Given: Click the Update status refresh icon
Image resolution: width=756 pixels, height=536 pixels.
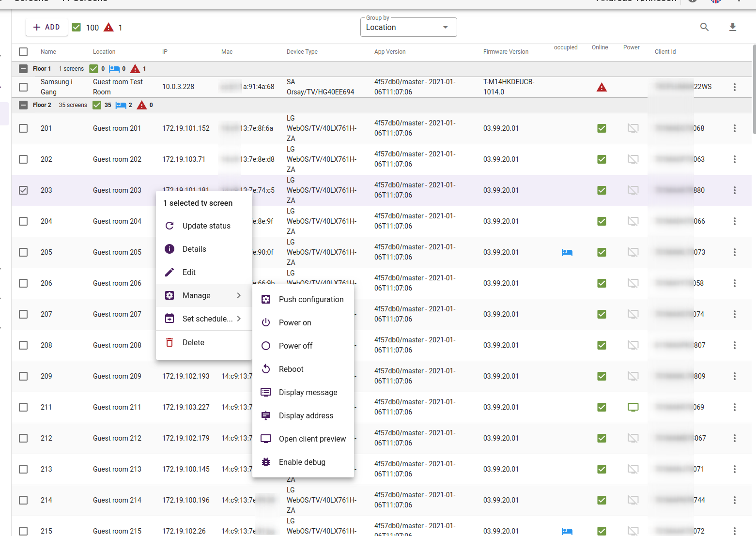Looking at the screenshot, I should coord(170,226).
